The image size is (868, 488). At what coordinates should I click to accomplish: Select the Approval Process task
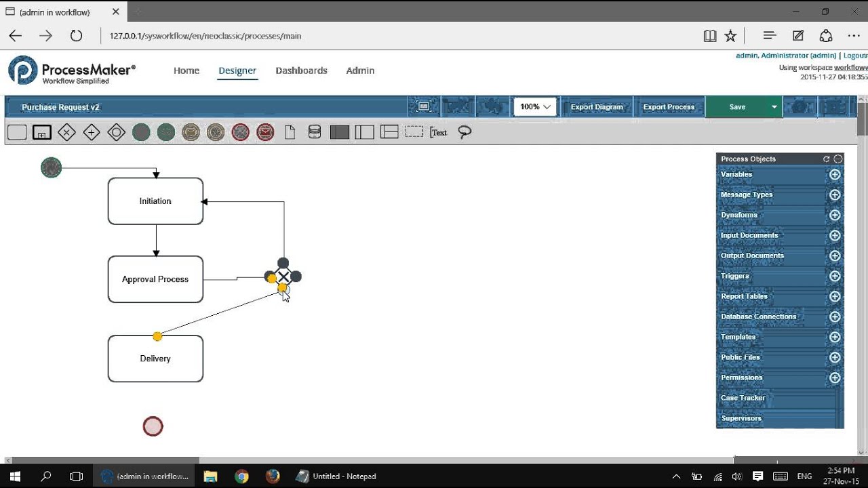tap(155, 279)
